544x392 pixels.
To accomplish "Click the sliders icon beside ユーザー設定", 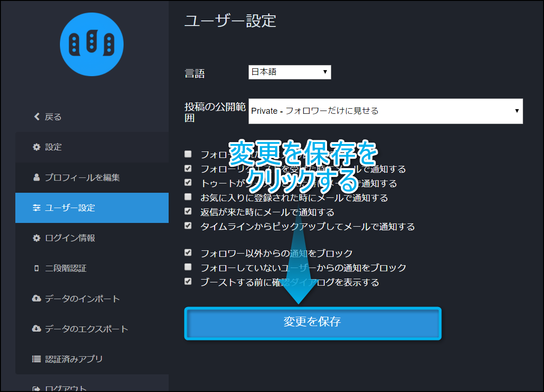I will 37,208.
